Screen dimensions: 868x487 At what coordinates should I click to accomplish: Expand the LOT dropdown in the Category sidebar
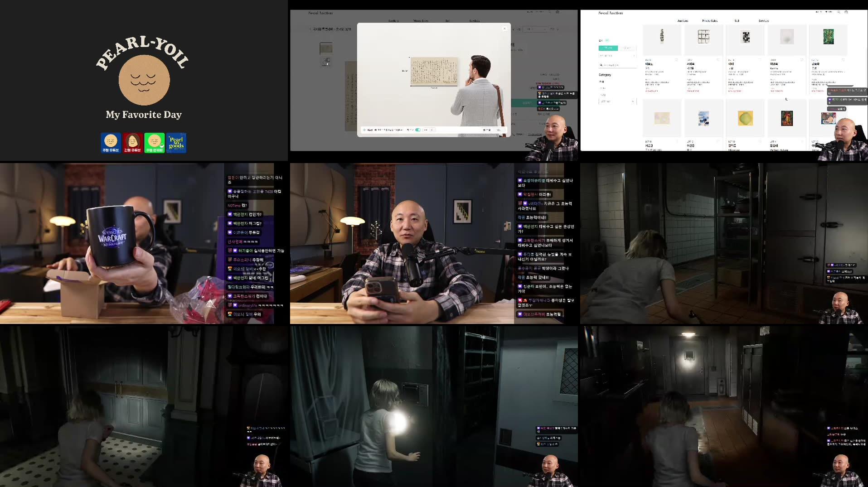[616, 101]
